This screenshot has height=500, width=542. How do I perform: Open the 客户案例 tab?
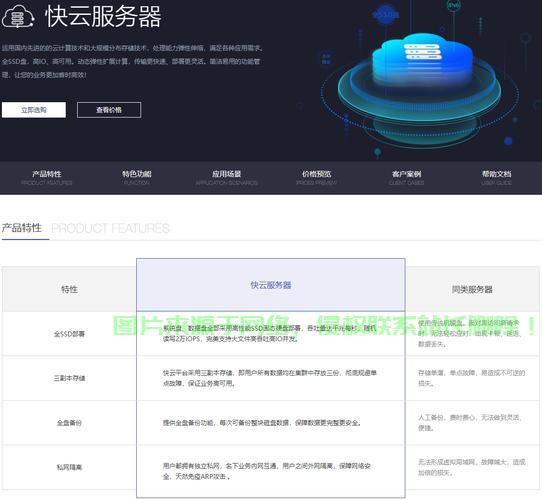[406, 177]
